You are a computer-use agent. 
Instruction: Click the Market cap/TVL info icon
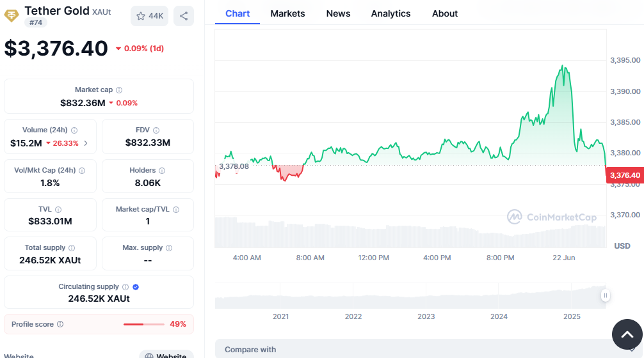pyautogui.click(x=176, y=210)
